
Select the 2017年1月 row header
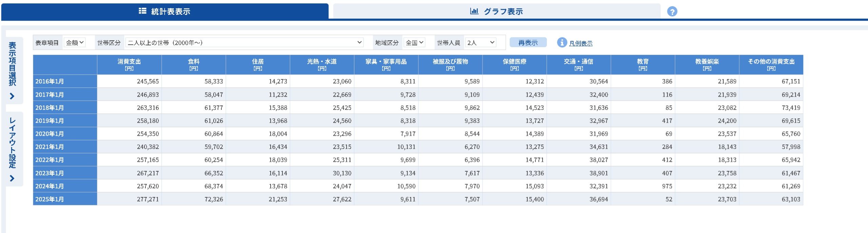[x=65, y=95]
